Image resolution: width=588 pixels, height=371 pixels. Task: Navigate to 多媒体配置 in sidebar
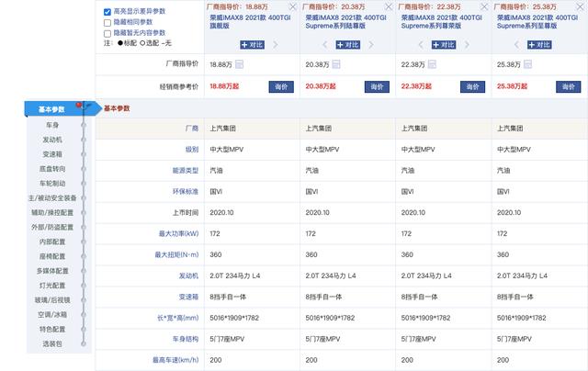tap(52, 271)
